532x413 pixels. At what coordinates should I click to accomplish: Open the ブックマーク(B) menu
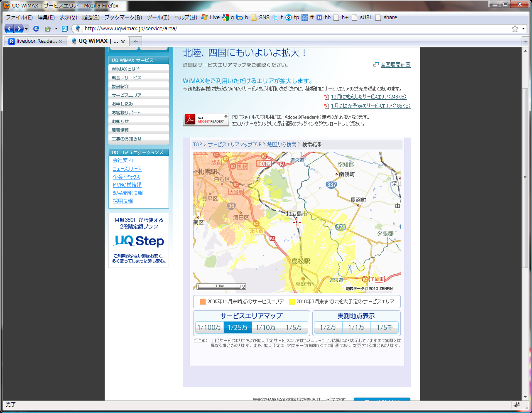tap(123, 17)
